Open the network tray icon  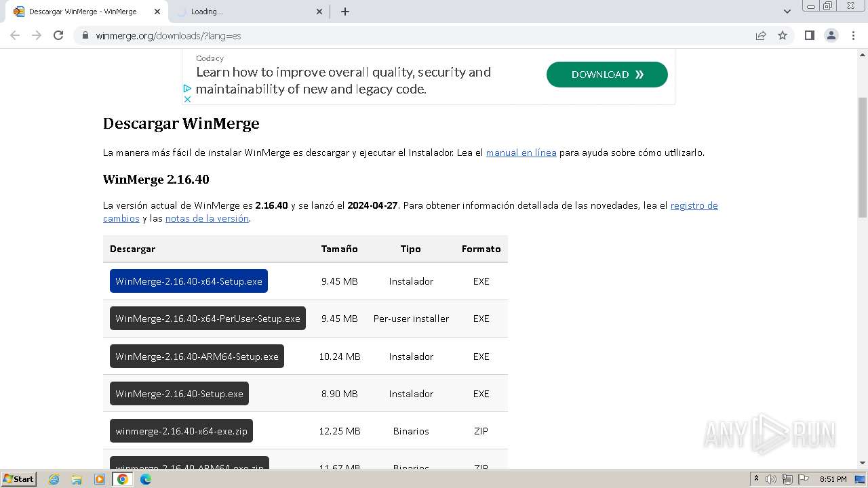pos(787,479)
